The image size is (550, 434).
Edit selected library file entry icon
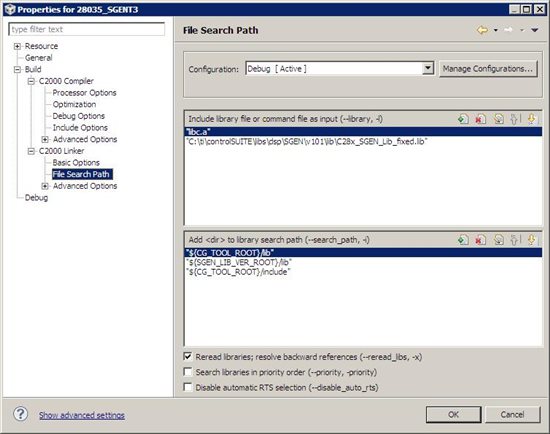coord(498,119)
